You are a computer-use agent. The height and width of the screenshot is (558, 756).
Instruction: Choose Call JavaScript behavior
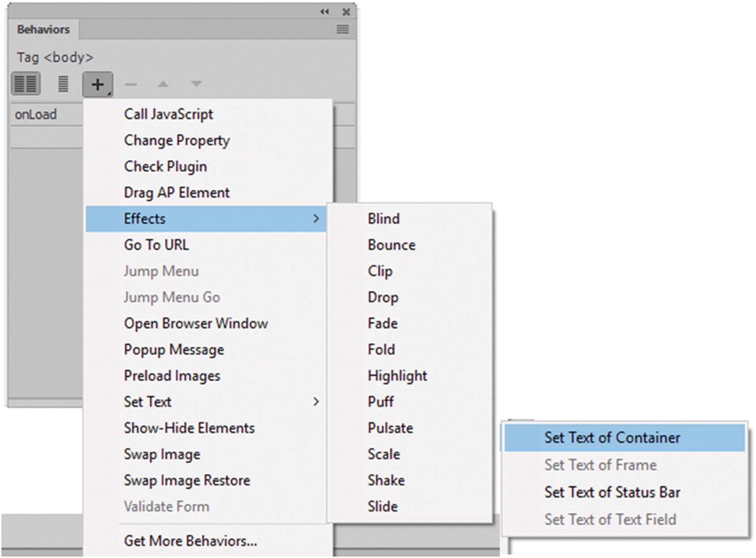coord(168,114)
